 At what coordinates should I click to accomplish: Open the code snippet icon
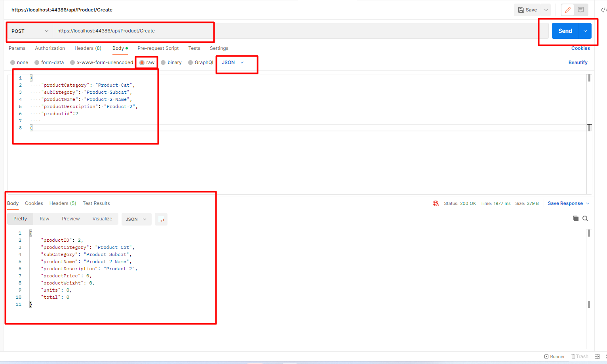(603, 10)
